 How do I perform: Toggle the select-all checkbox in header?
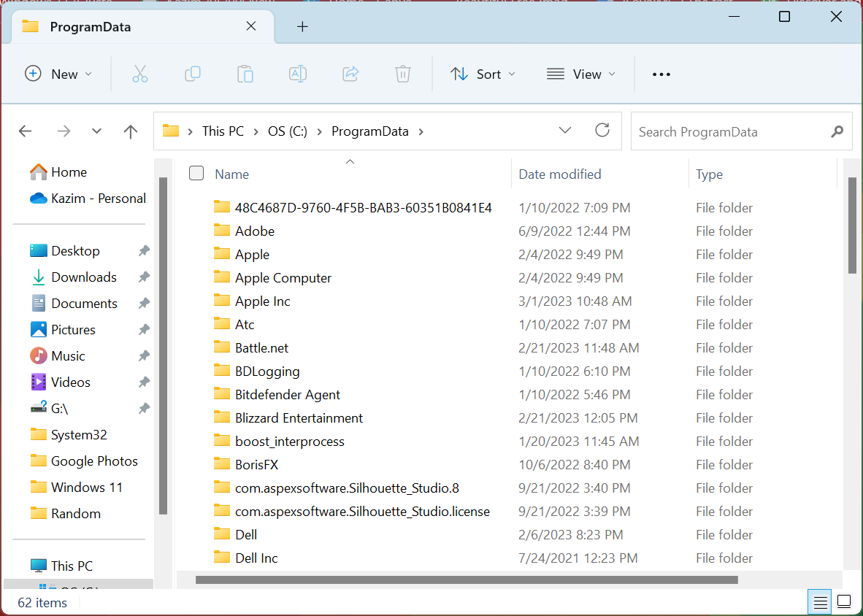196,173
